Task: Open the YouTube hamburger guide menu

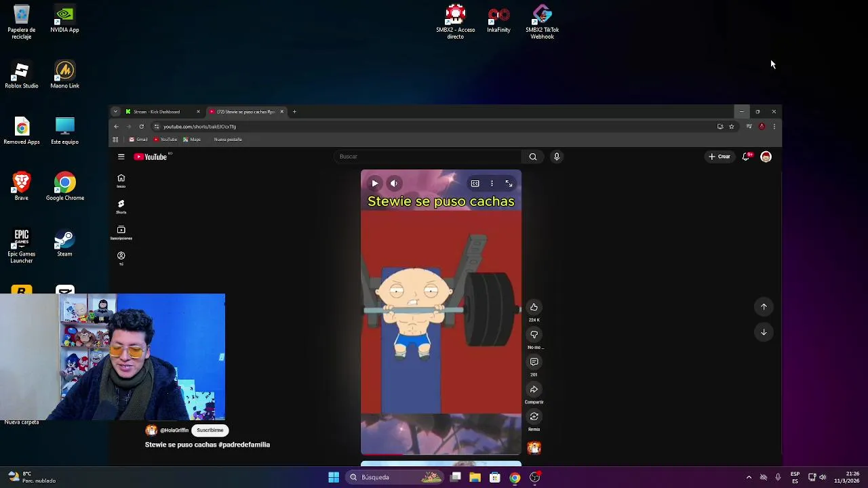Action: 121,157
